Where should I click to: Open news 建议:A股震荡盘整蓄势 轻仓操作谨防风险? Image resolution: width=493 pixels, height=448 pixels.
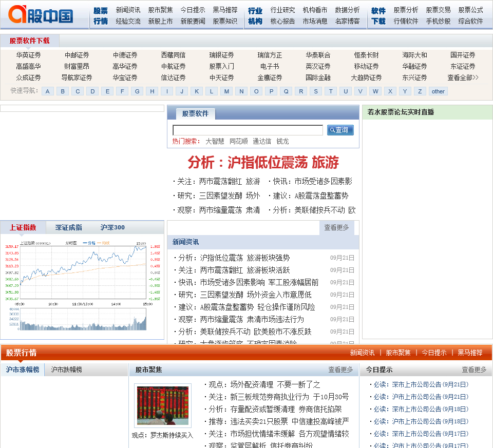(246, 307)
